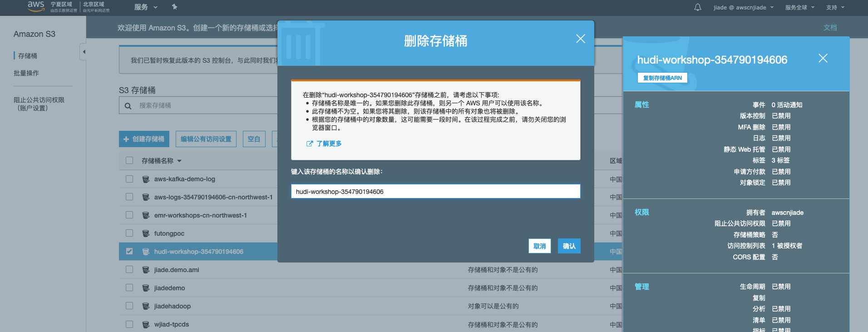868x332 pixels.
Task: Open 存储桶 in the left navigation
Action: [28, 56]
